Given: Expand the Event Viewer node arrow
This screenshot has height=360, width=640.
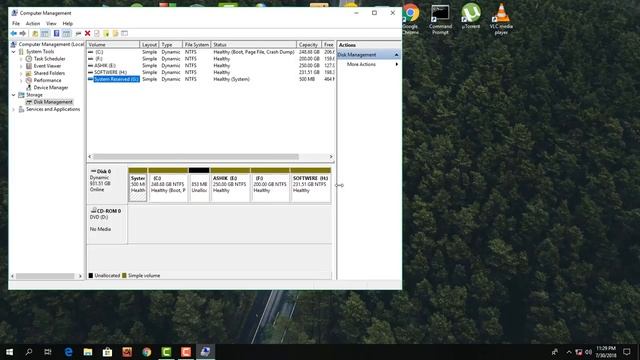Looking at the screenshot, I should [21, 66].
